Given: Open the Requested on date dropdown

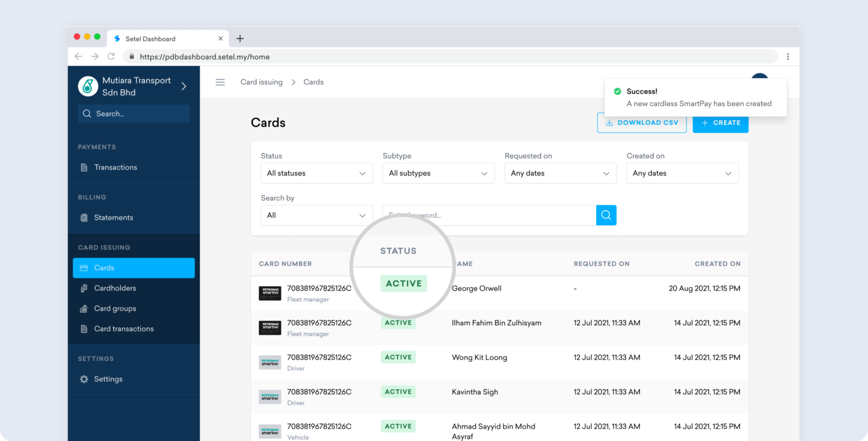Looking at the screenshot, I should [x=559, y=173].
